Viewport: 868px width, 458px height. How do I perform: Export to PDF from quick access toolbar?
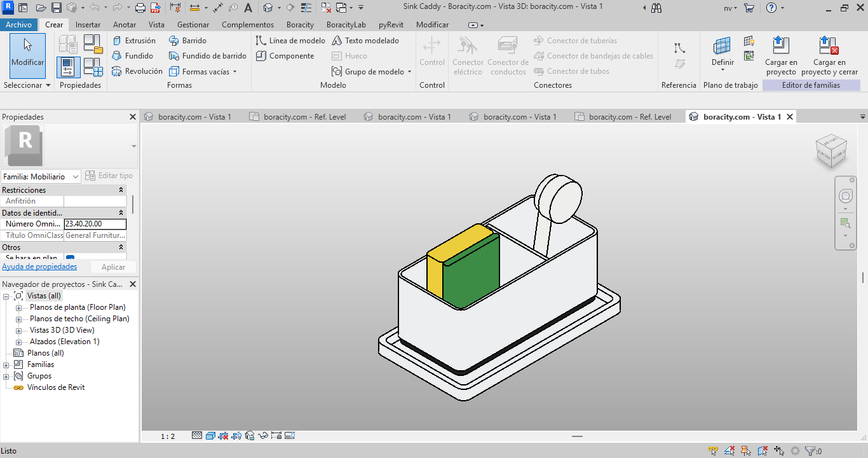[x=155, y=8]
